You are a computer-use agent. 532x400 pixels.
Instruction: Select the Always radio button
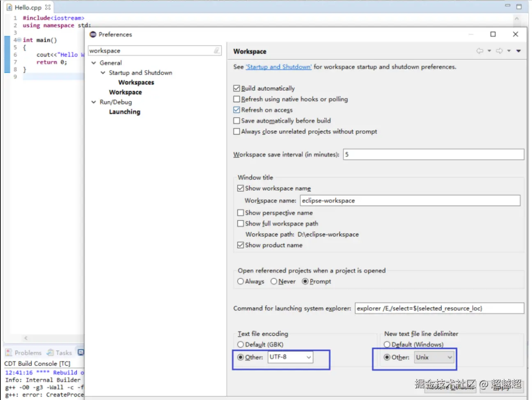[241, 281]
